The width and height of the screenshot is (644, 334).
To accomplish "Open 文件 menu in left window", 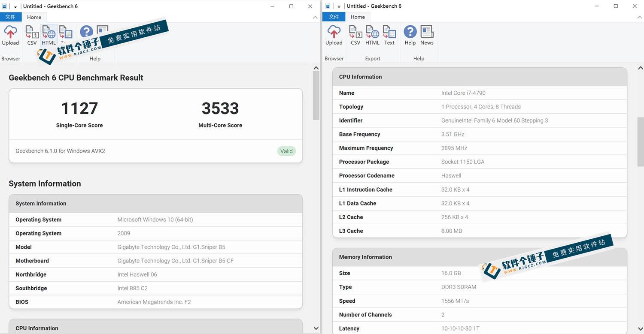I will [x=10, y=17].
